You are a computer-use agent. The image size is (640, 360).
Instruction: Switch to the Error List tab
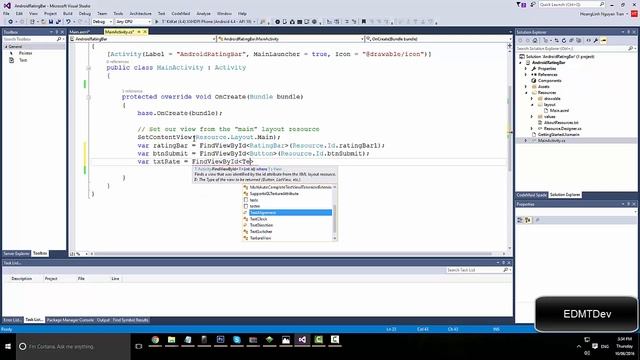(12, 320)
